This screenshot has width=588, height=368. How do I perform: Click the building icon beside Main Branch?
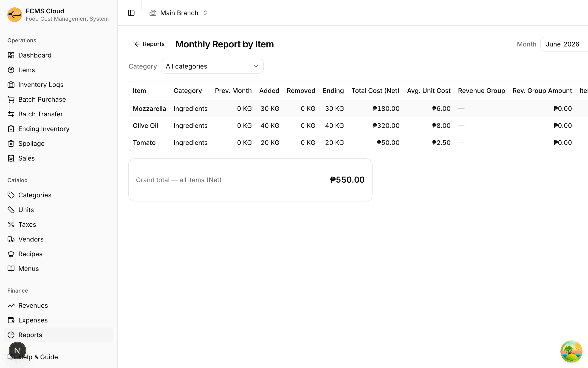tap(153, 13)
